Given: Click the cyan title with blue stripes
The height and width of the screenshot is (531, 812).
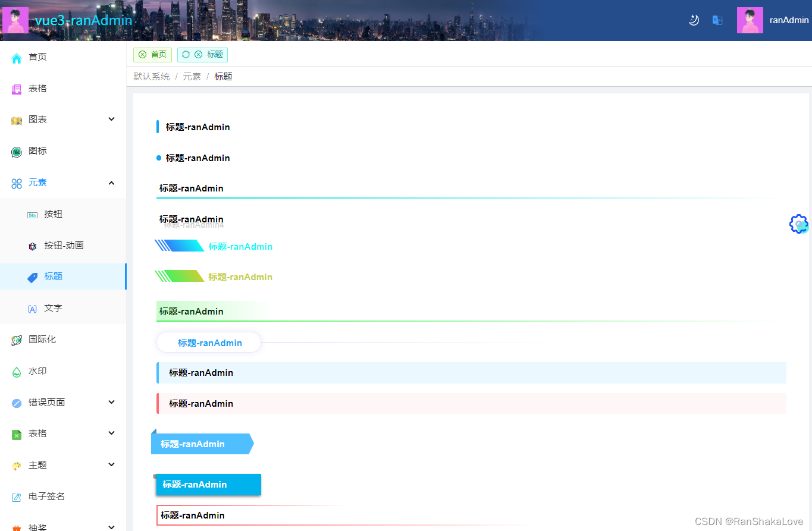Looking at the screenshot, I should tap(240, 247).
